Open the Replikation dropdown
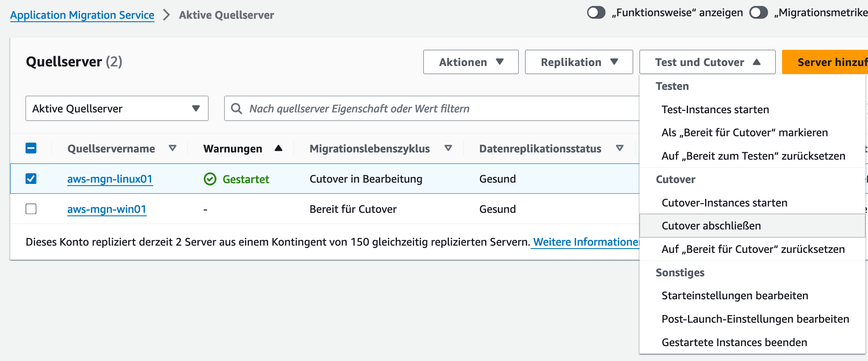 pyautogui.click(x=579, y=62)
